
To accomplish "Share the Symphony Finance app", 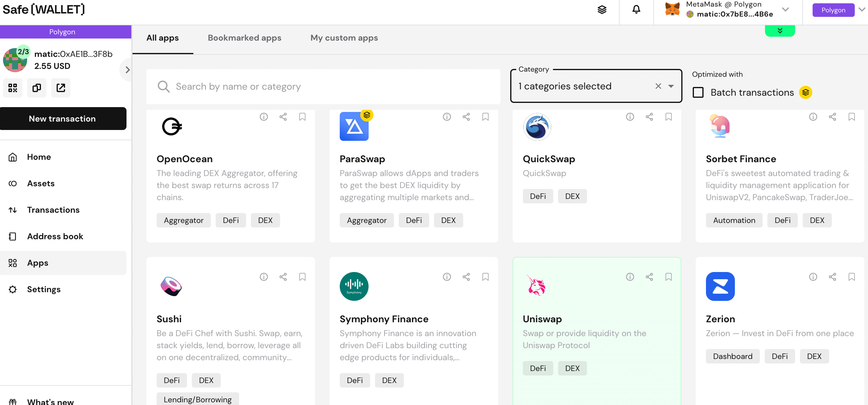I will pyautogui.click(x=466, y=277).
